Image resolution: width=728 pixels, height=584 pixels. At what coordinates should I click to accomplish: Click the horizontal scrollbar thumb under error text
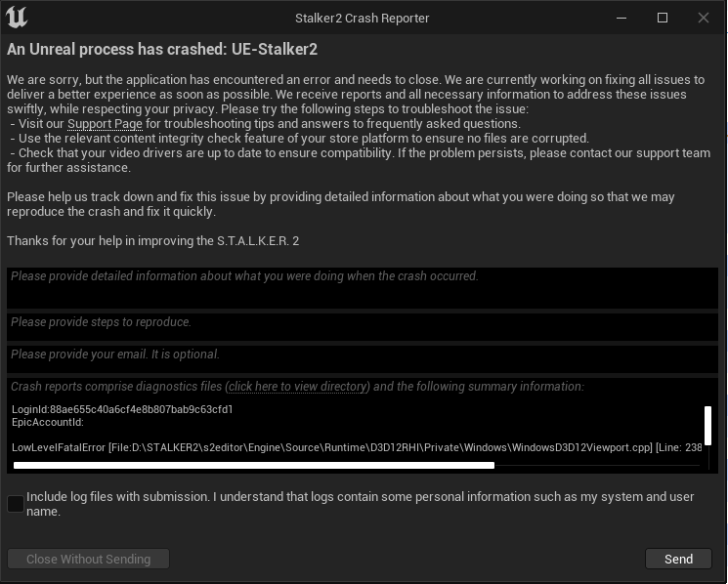coord(254,465)
